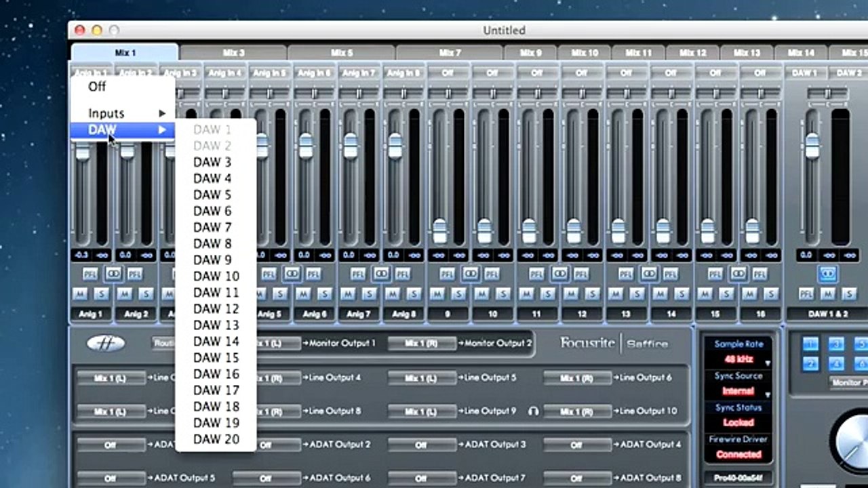Open the Sample Rate 48 kHz dropdown
Screen dimensions: 868x488
pos(738,359)
